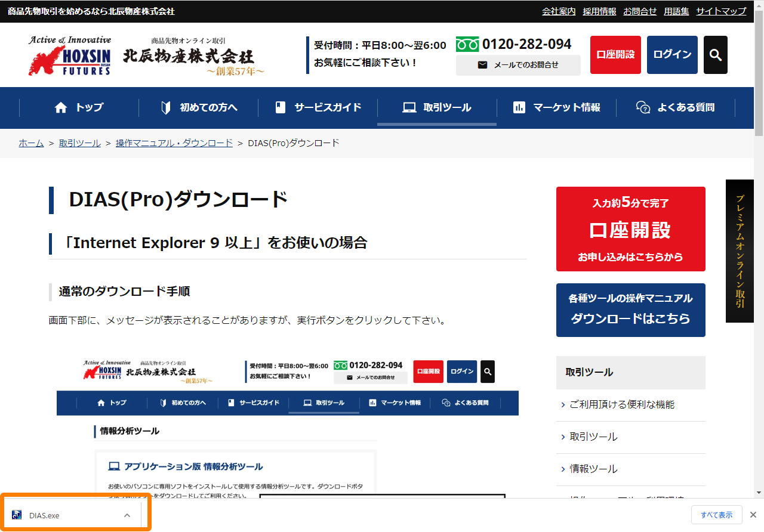Click the red 口座開設 header button
764x532 pixels.
[x=615, y=55]
